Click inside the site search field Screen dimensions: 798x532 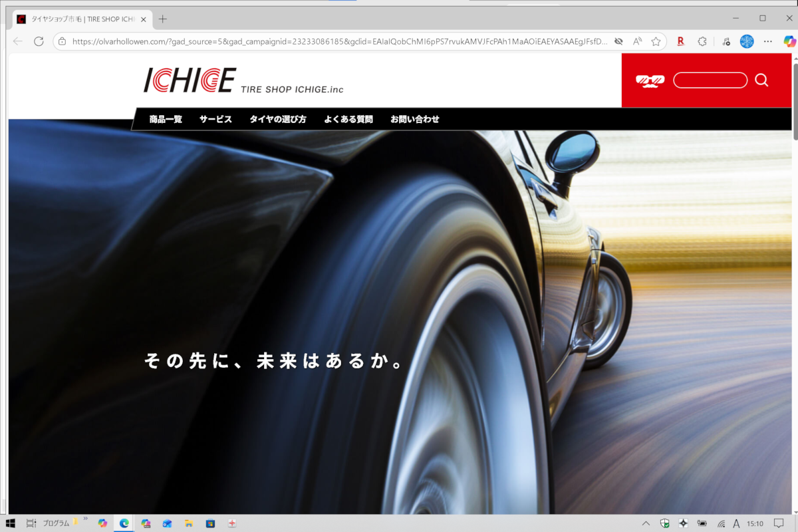pyautogui.click(x=710, y=80)
